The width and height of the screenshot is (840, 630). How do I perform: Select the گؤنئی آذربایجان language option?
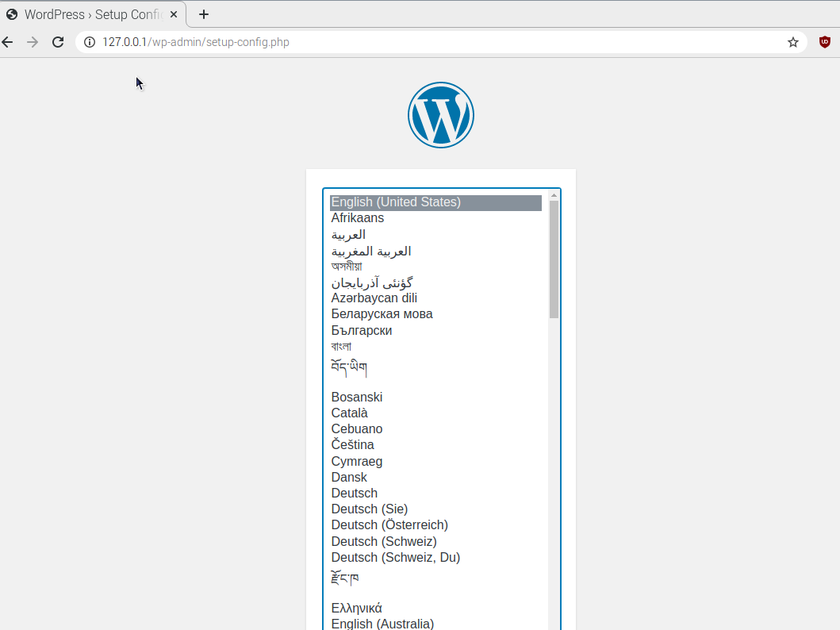[x=436, y=282]
